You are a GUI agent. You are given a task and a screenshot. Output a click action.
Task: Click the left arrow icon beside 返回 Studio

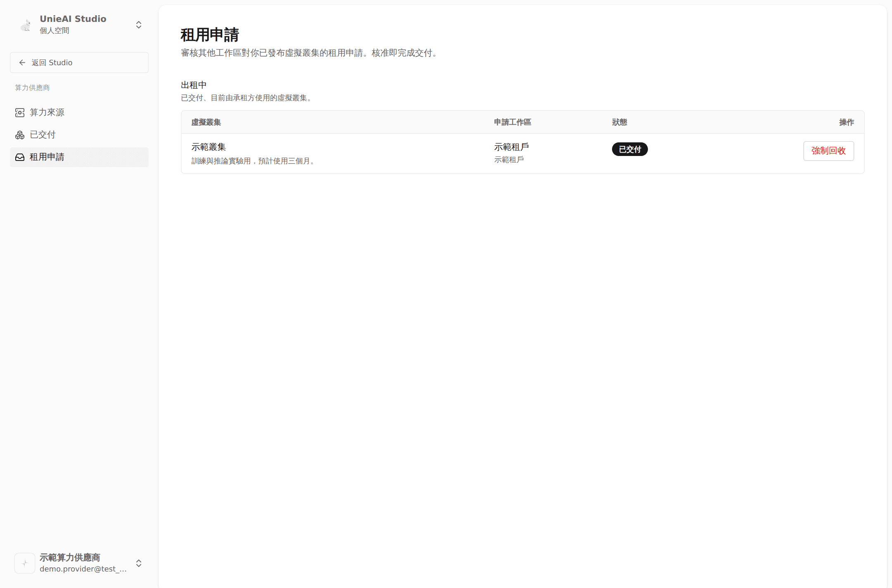click(x=22, y=62)
